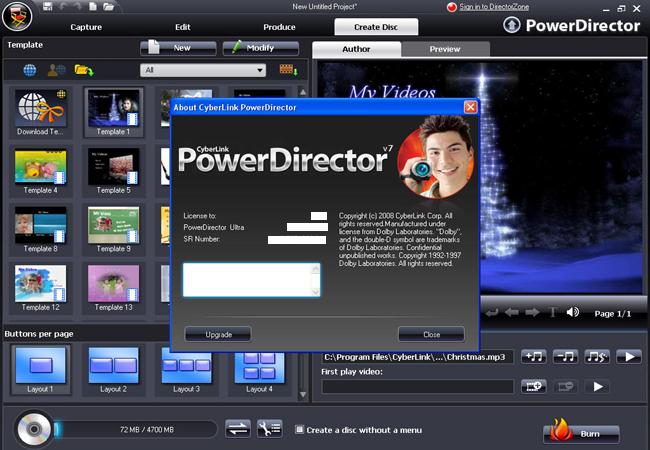Click Upgrade in the About dialog
Screen dimensions: 650x450
coord(218,334)
